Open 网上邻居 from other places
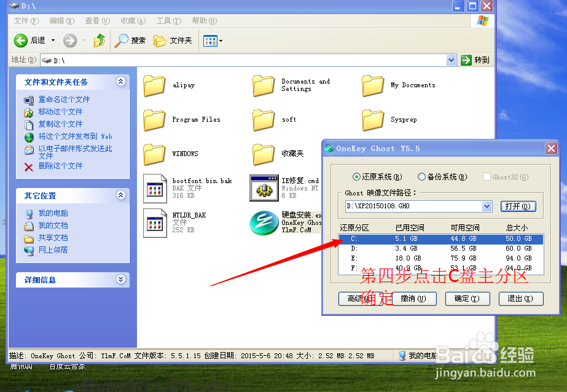Screen dimensions: 567x392 [x=53, y=250]
